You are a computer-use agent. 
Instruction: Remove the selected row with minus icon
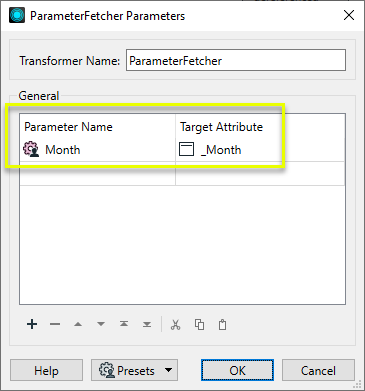point(55,324)
